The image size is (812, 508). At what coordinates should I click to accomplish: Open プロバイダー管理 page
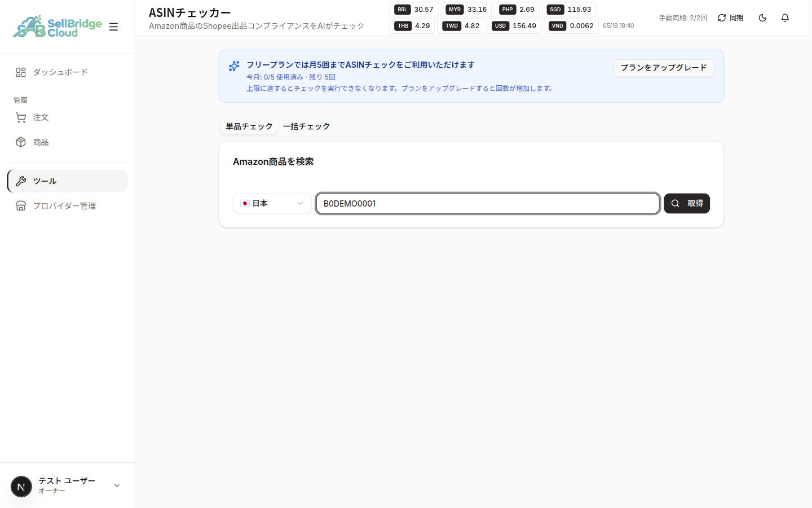pyautogui.click(x=67, y=206)
